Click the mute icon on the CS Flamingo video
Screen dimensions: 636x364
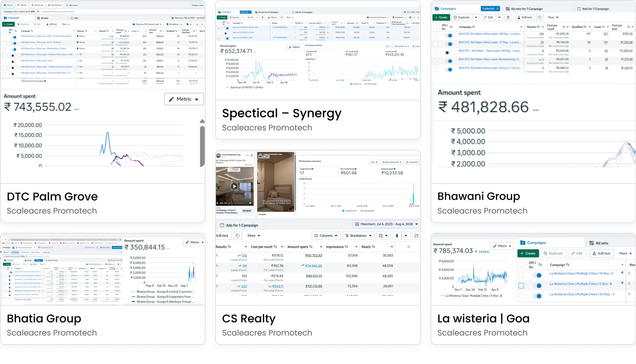click(x=250, y=203)
